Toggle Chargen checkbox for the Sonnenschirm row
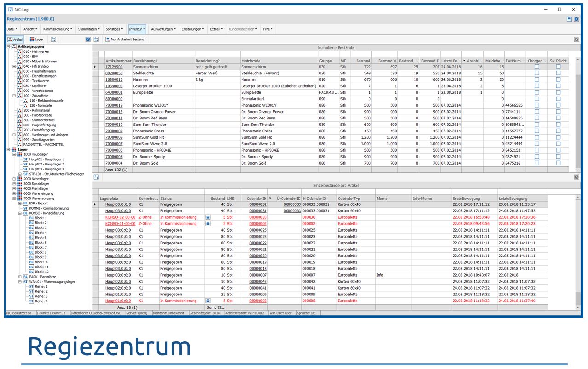 (x=536, y=67)
